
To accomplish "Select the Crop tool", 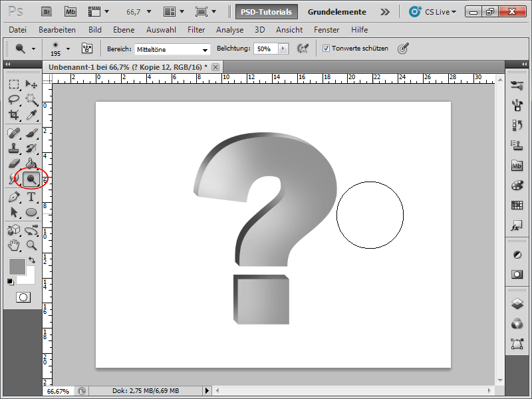I will point(13,115).
